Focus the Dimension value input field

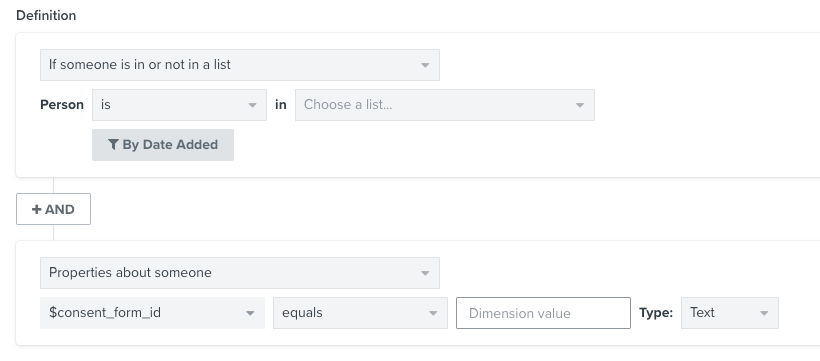click(543, 313)
